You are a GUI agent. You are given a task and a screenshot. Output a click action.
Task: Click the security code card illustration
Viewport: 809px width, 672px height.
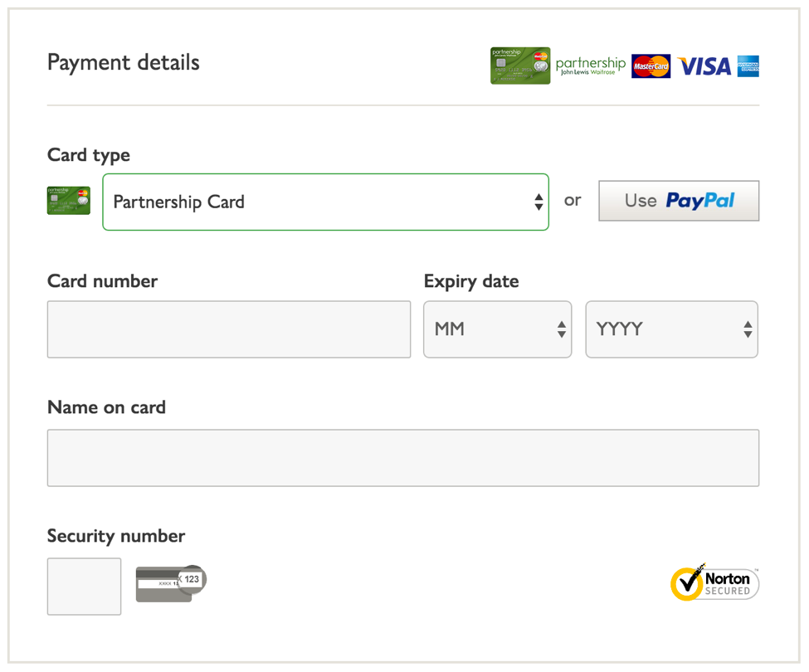point(170,582)
